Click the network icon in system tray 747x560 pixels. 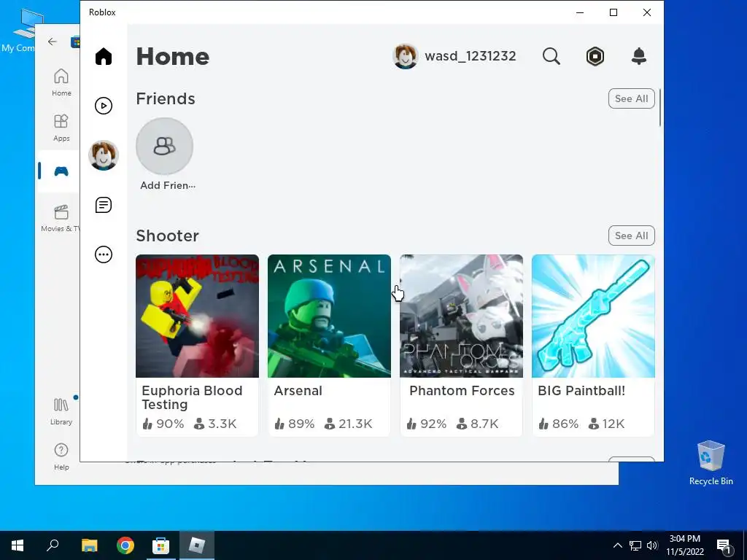tap(635, 545)
